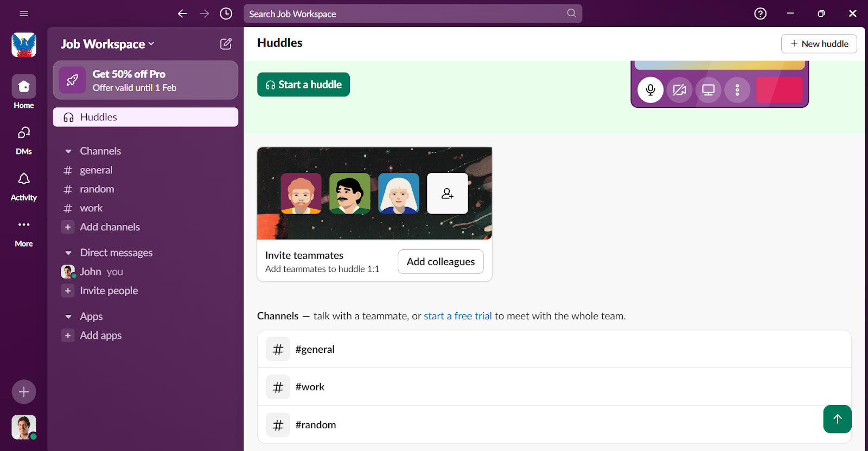Click Add apps

point(101,336)
